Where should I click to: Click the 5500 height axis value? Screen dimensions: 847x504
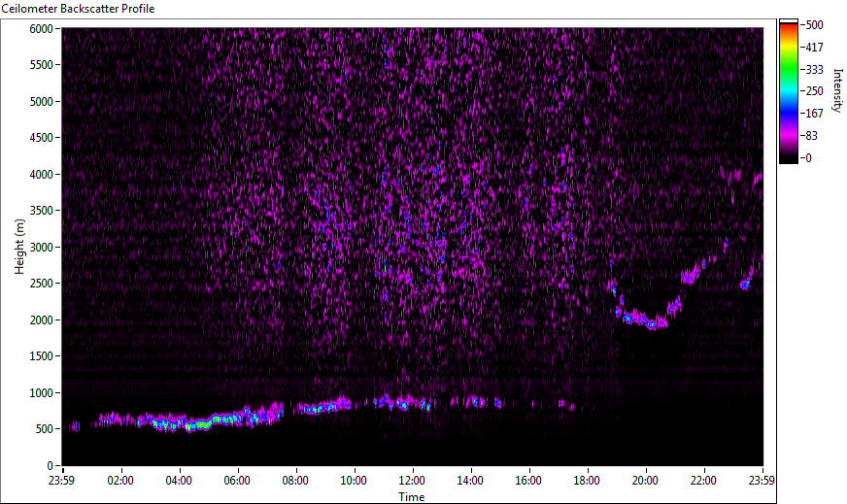pyautogui.click(x=41, y=65)
